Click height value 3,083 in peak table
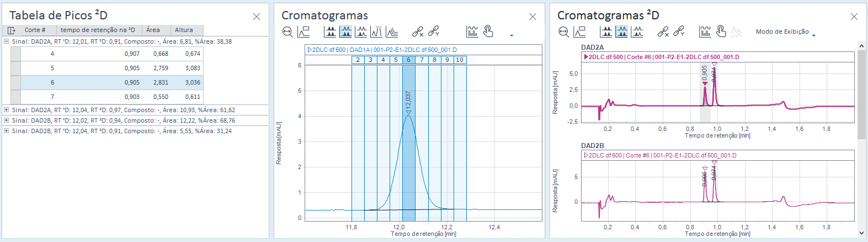868x242 pixels. tap(193, 68)
